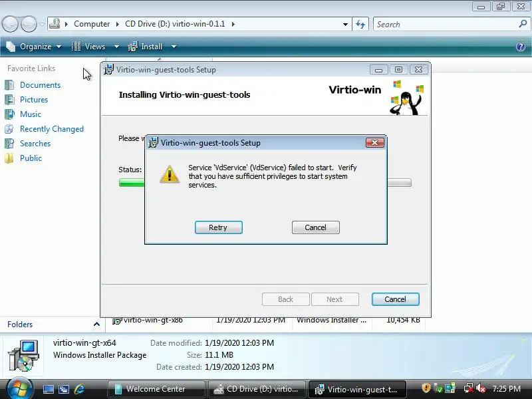Open Public folder favorite link
Image resolution: width=532 pixels, height=399 pixels.
point(31,158)
